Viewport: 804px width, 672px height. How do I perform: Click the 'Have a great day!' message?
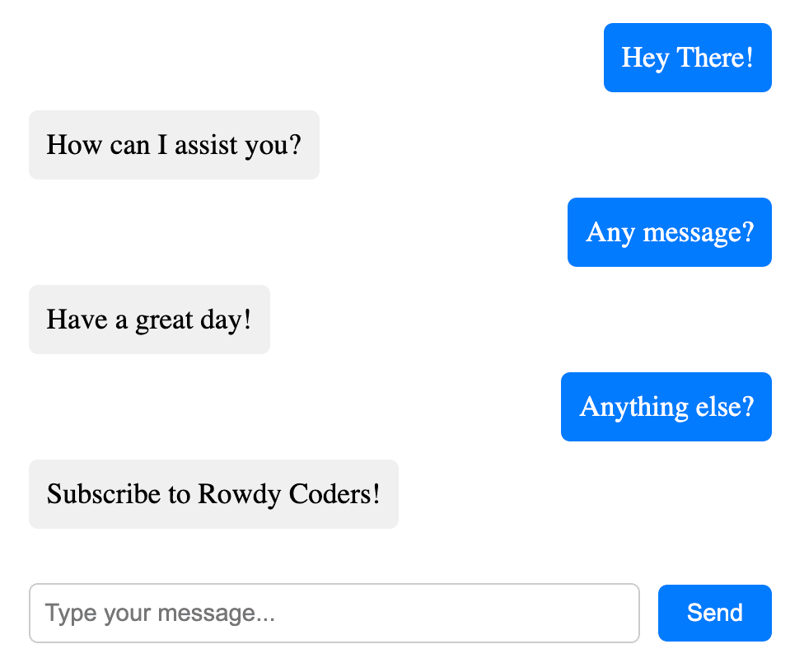coord(149,320)
